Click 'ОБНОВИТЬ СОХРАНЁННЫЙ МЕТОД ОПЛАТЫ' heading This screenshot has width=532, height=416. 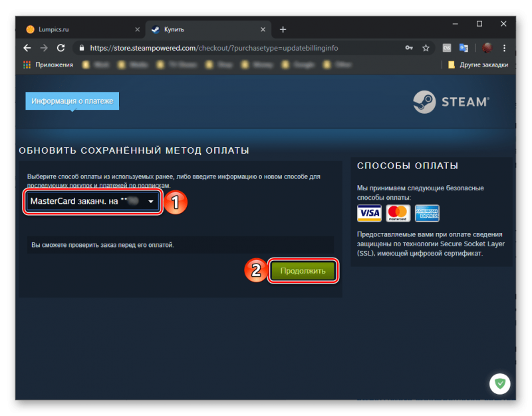pos(134,150)
